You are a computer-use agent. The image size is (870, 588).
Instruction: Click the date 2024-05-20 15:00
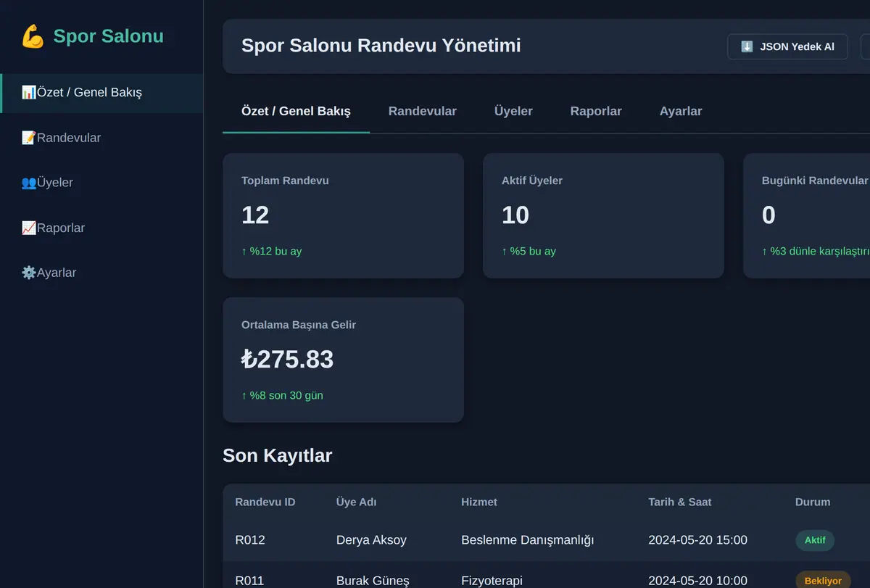pos(697,540)
